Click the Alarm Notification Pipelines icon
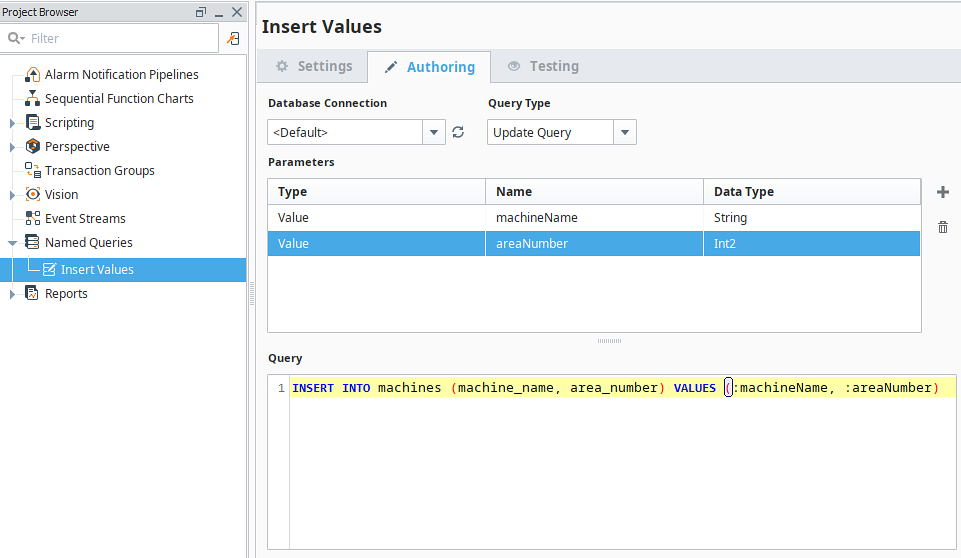 pos(32,74)
